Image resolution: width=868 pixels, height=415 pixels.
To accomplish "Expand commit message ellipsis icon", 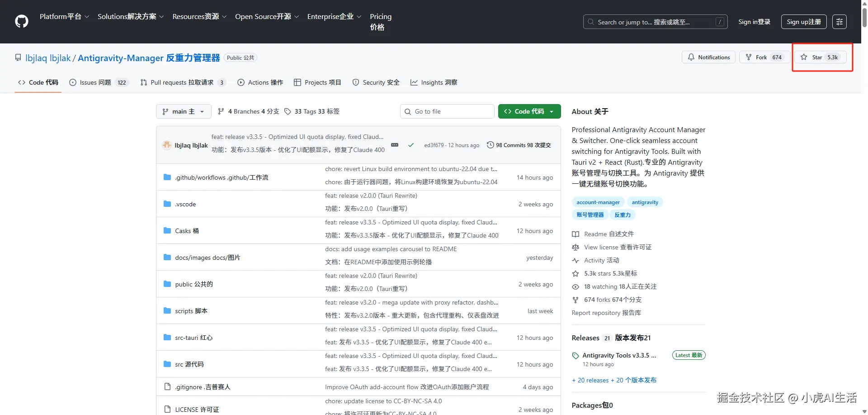I will pos(395,145).
